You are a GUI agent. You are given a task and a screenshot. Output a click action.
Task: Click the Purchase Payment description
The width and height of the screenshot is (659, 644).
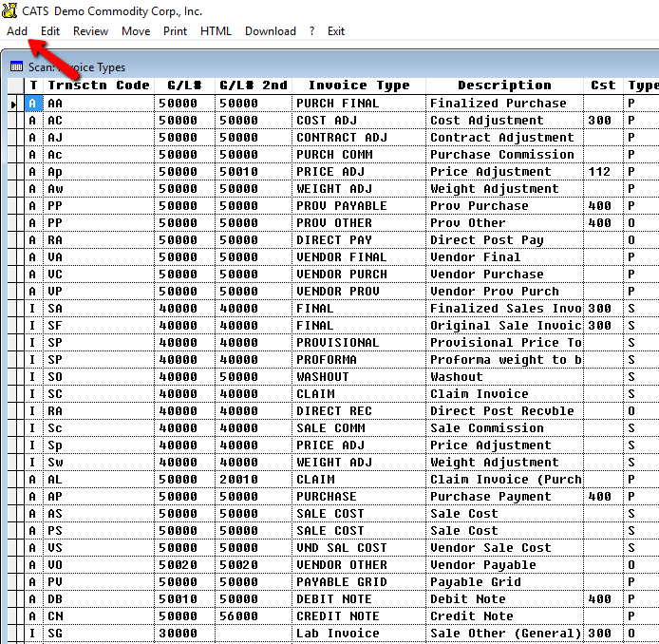tap(504, 497)
